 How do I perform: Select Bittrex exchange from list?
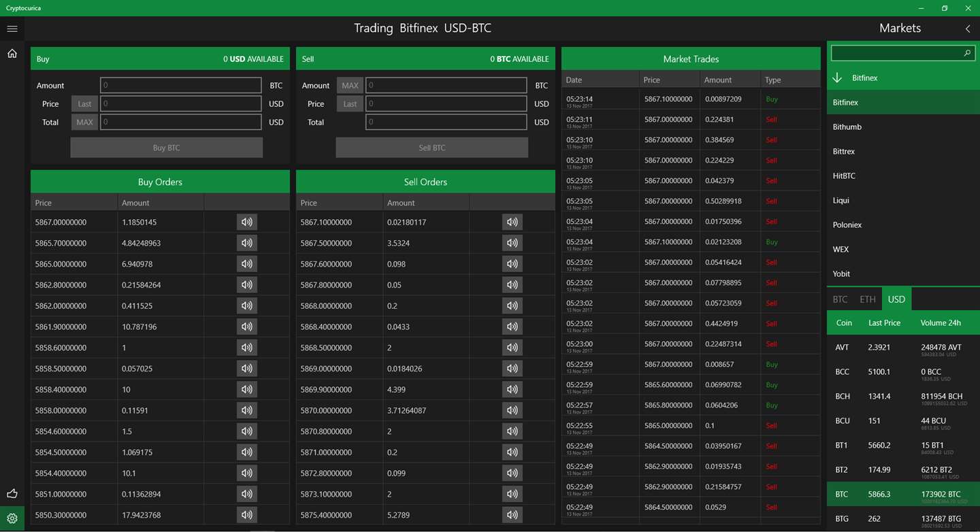(x=903, y=151)
